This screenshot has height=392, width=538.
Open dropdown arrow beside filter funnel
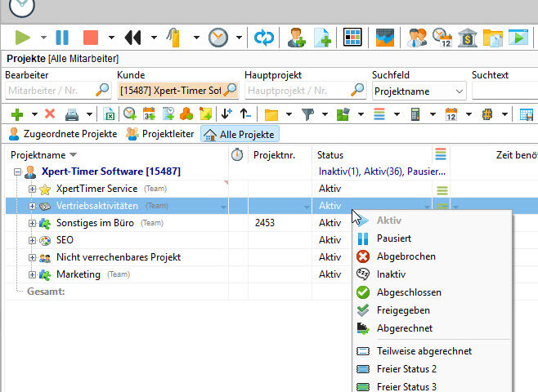(x=325, y=114)
